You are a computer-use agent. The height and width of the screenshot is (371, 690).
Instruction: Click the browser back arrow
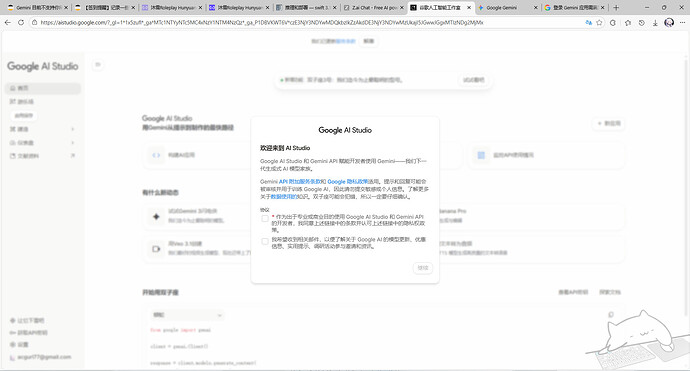pos(8,22)
